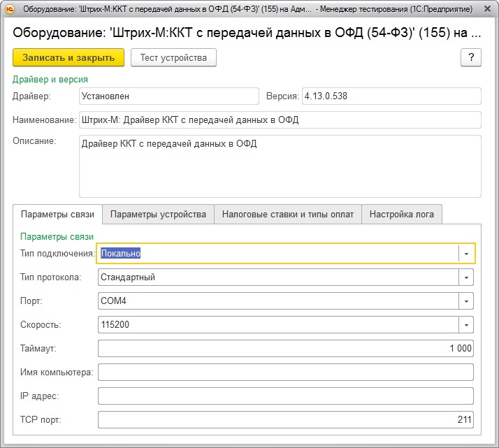Select the 'TCP порт' field showing 211
499x448 pixels.
pyautogui.click(x=285, y=419)
